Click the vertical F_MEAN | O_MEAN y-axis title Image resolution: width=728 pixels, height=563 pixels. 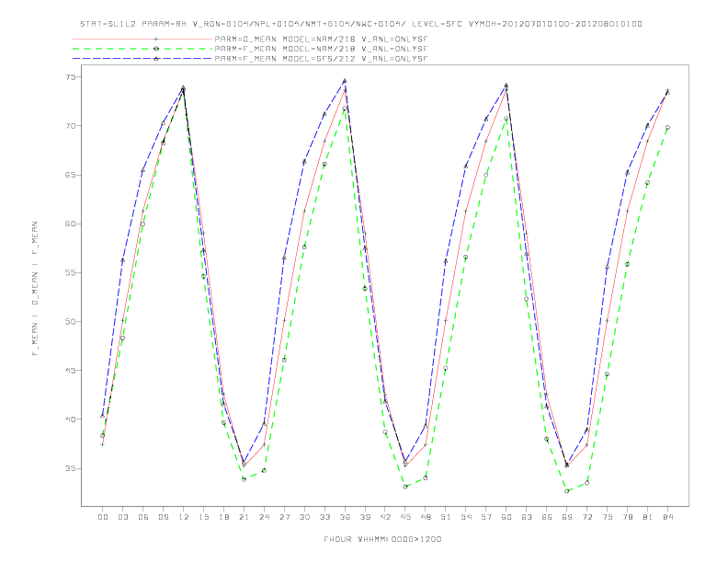click(35, 289)
